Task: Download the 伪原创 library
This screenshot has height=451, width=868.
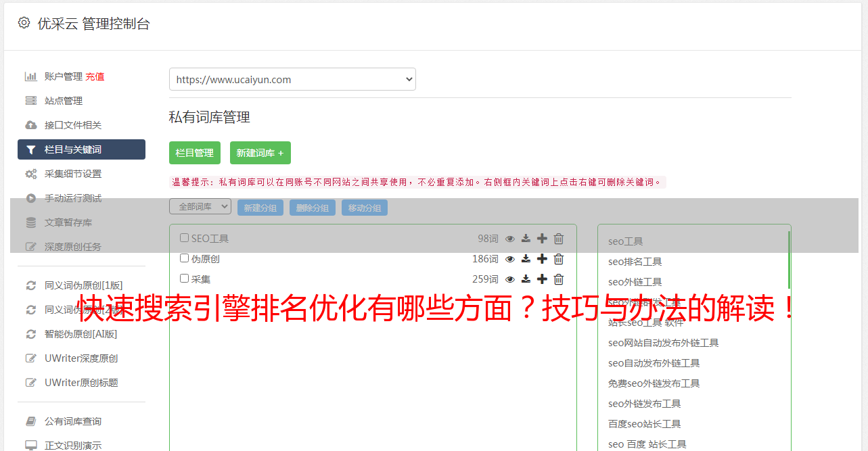Action: click(526, 259)
